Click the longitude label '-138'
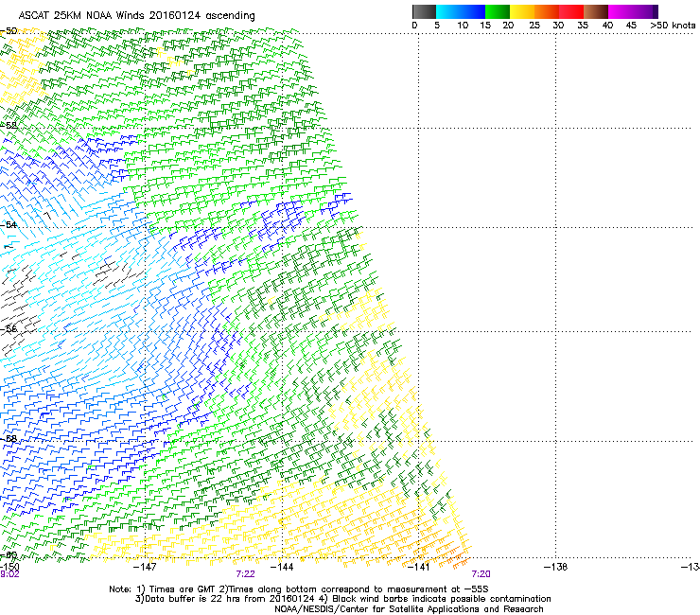This screenshot has width=700, height=615. [555, 567]
